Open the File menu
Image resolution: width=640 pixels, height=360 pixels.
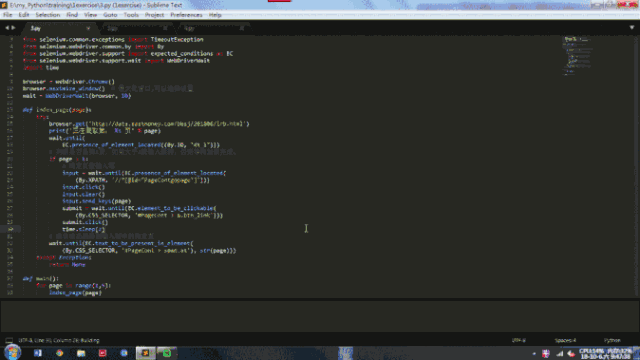[x=8, y=15]
